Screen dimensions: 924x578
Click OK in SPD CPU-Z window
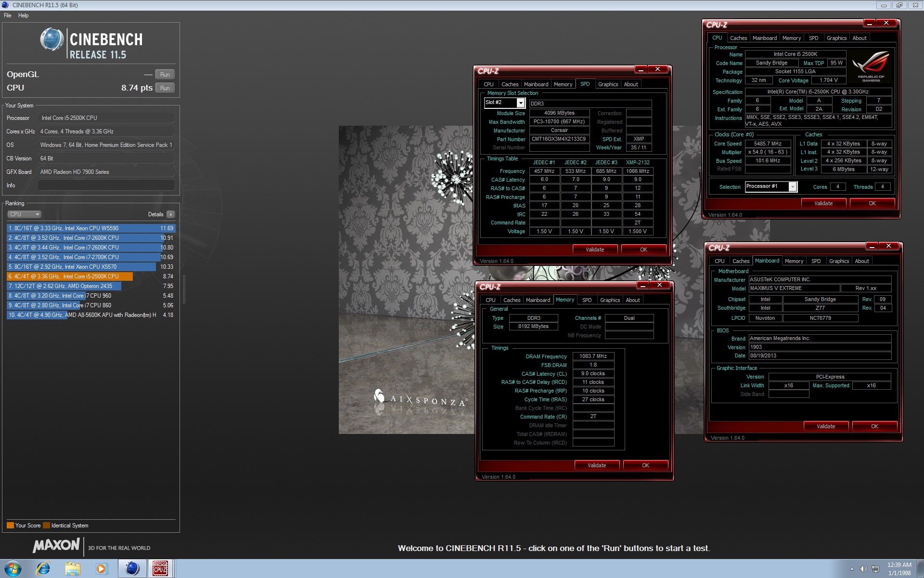(x=643, y=250)
